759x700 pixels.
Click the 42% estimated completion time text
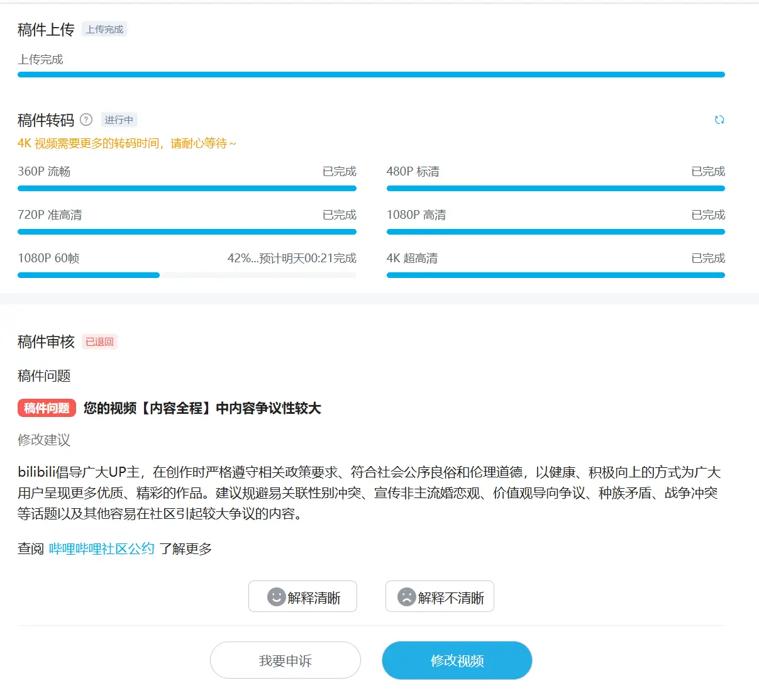click(292, 258)
